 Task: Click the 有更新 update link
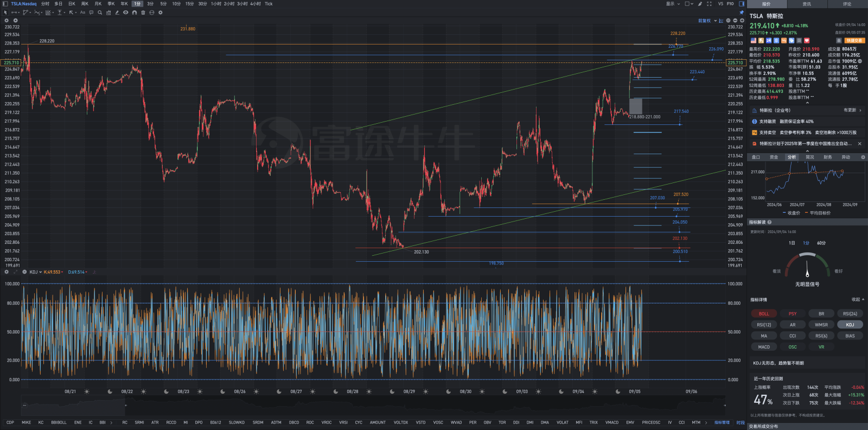pos(852,110)
